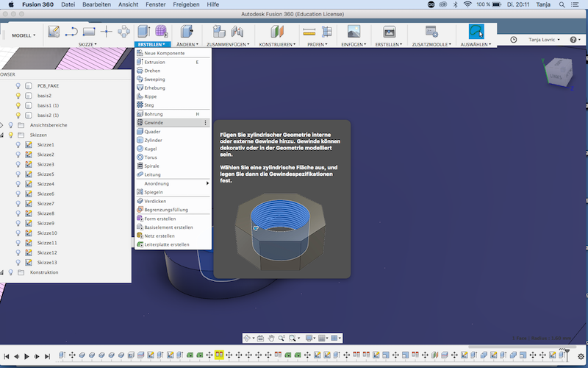Open the ÄNDERN dropdown

coord(187,44)
